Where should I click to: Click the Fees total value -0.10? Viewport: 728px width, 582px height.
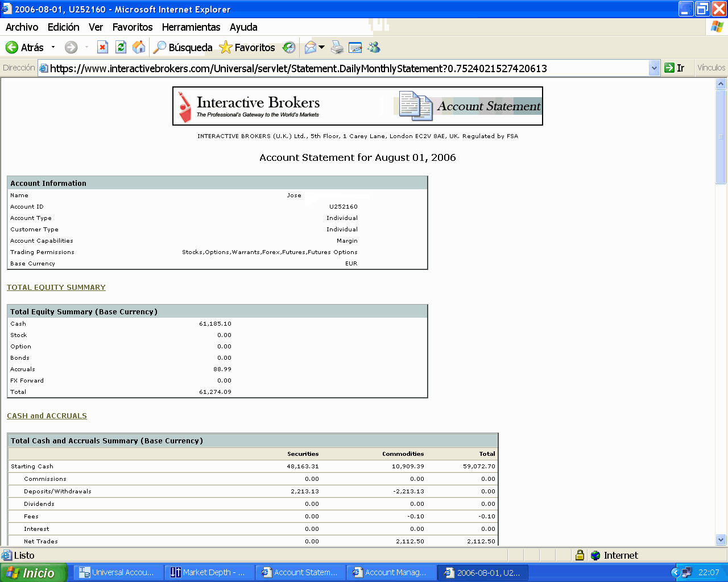487,516
